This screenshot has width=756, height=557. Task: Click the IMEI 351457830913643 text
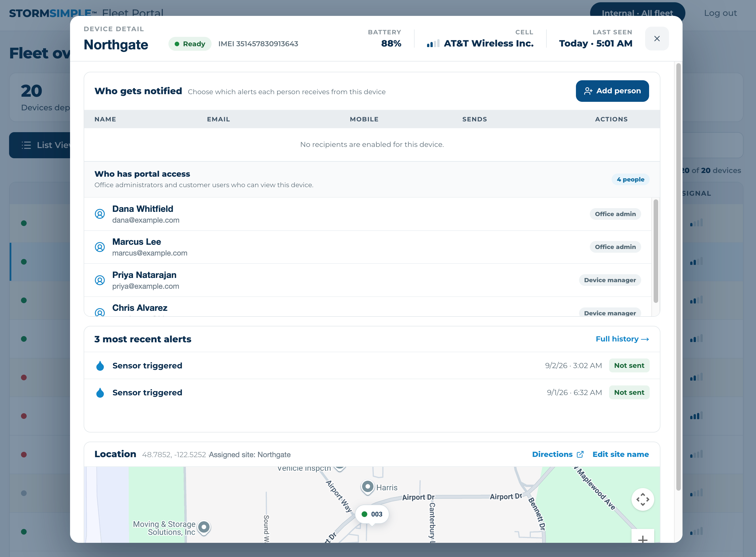click(x=258, y=44)
